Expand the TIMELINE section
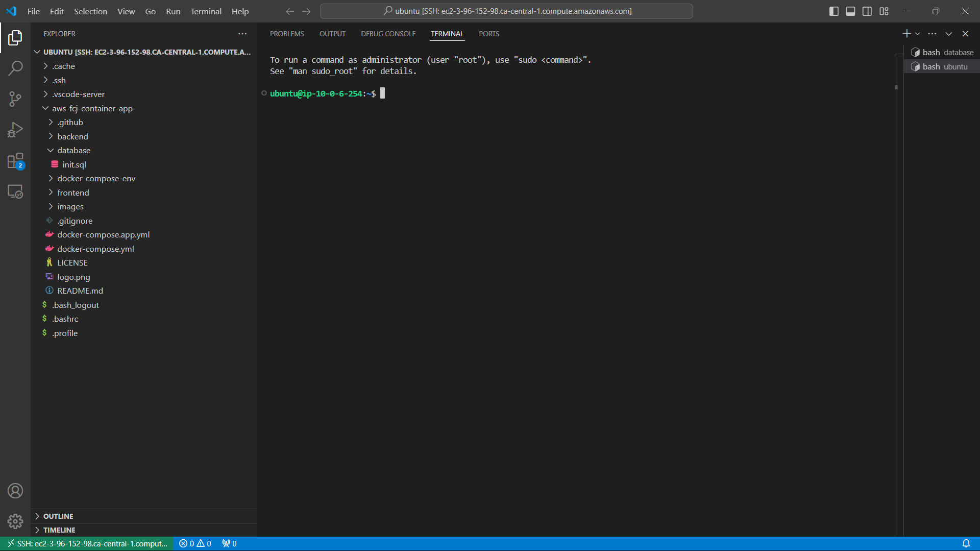 tap(144, 530)
